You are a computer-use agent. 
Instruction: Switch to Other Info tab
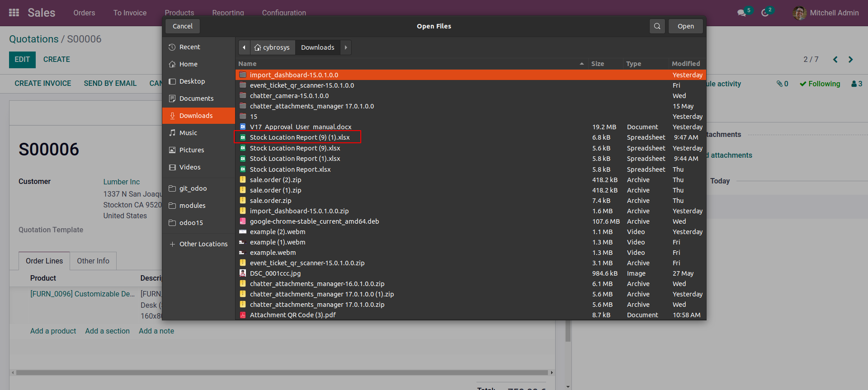coord(93,261)
